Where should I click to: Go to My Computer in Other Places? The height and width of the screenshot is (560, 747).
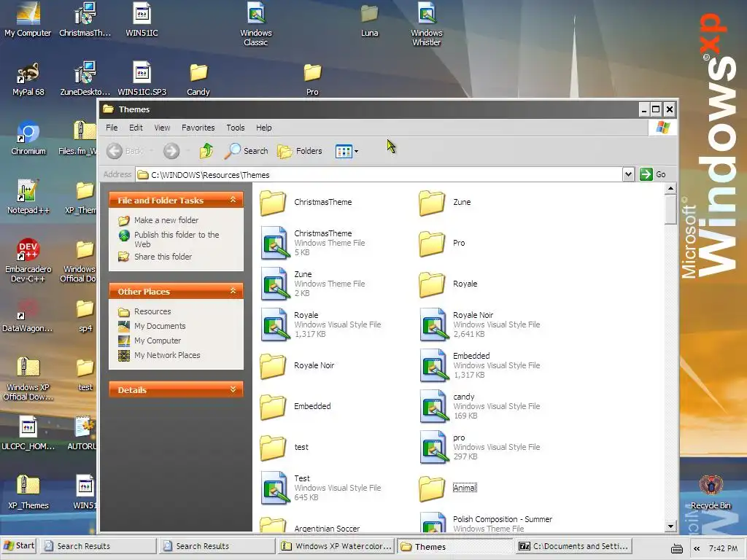coord(158,341)
